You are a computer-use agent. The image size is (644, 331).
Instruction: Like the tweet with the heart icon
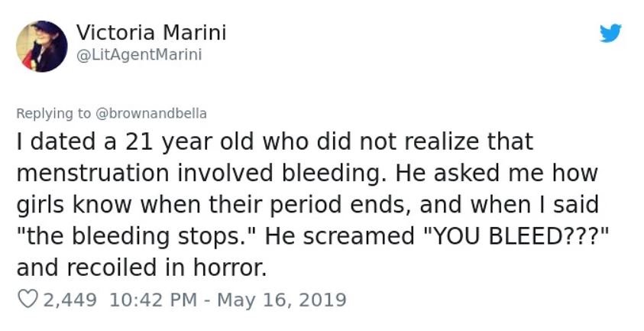27,299
